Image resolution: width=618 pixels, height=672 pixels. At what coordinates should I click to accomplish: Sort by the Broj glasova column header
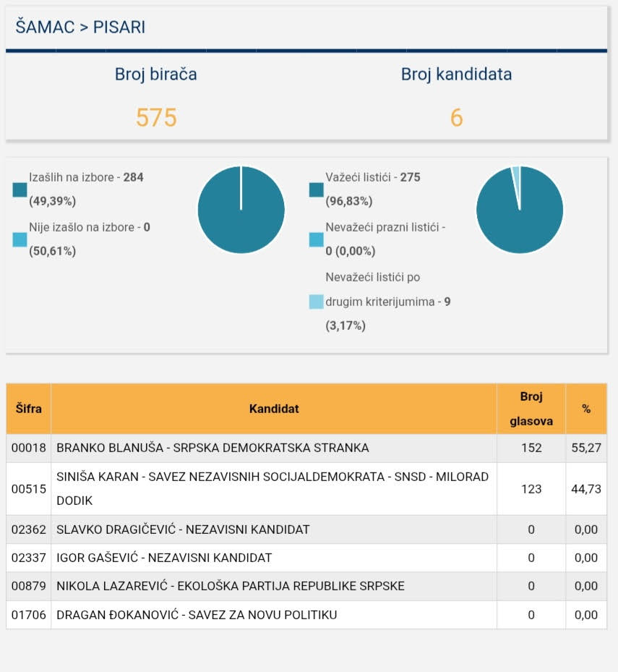[x=531, y=409]
